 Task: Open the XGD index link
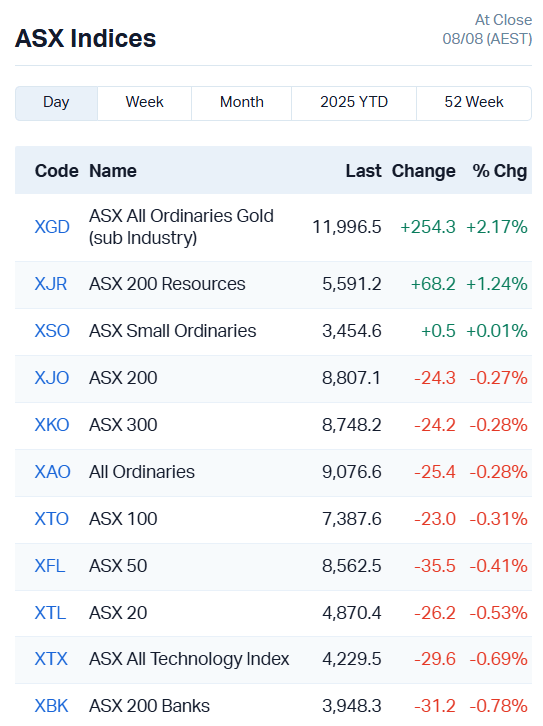[x=52, y=227]
